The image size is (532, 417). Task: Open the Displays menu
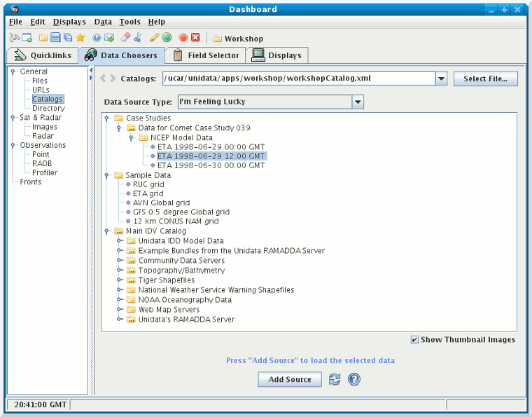(x=69, y=22)
